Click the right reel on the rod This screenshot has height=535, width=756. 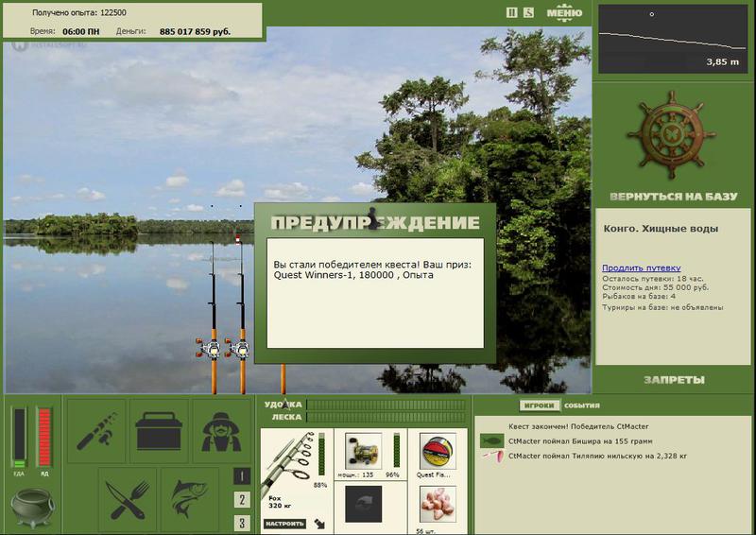pos(238,349)
